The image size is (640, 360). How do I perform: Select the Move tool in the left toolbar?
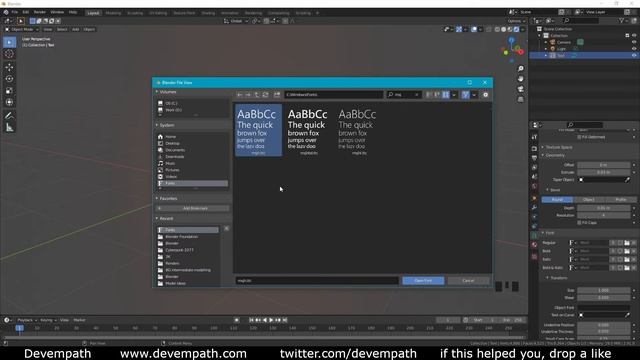9,67
